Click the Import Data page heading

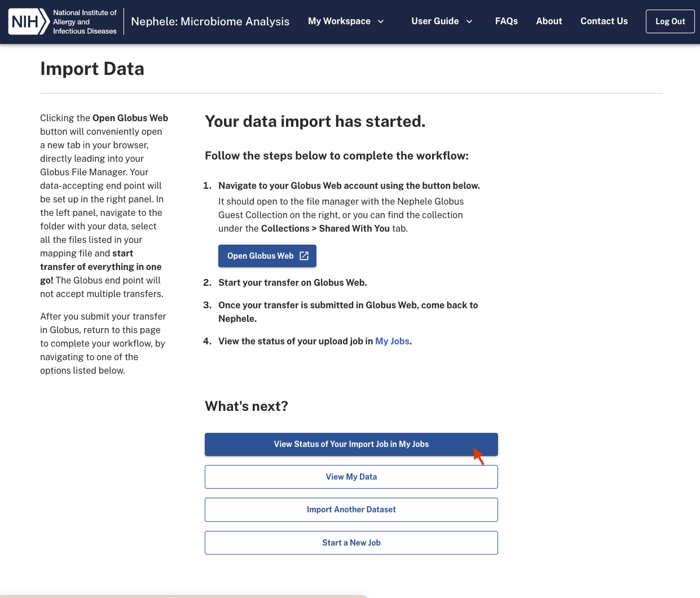(x=92, y=69)
